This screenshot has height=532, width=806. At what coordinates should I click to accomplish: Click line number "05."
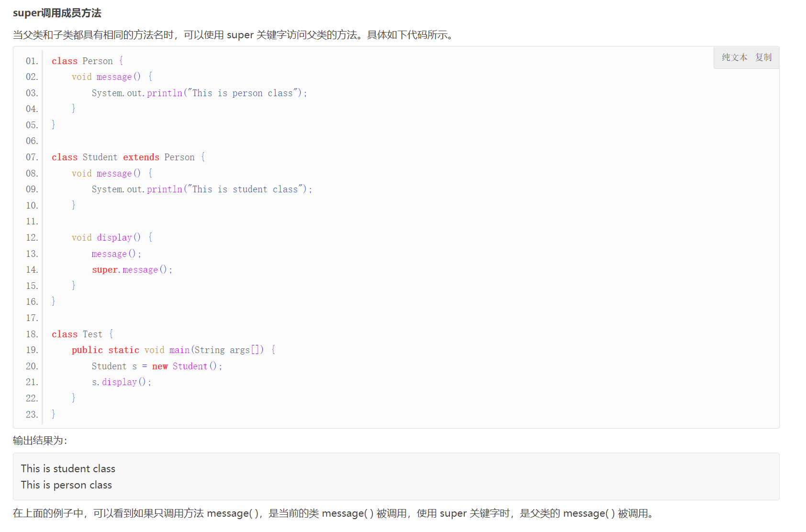pos(32,125)
